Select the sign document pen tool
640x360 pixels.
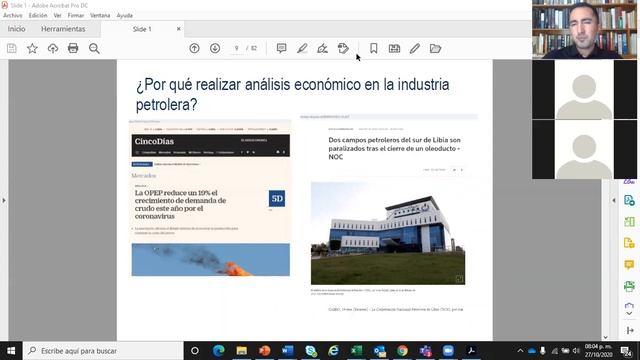click(x=322, y=49)
